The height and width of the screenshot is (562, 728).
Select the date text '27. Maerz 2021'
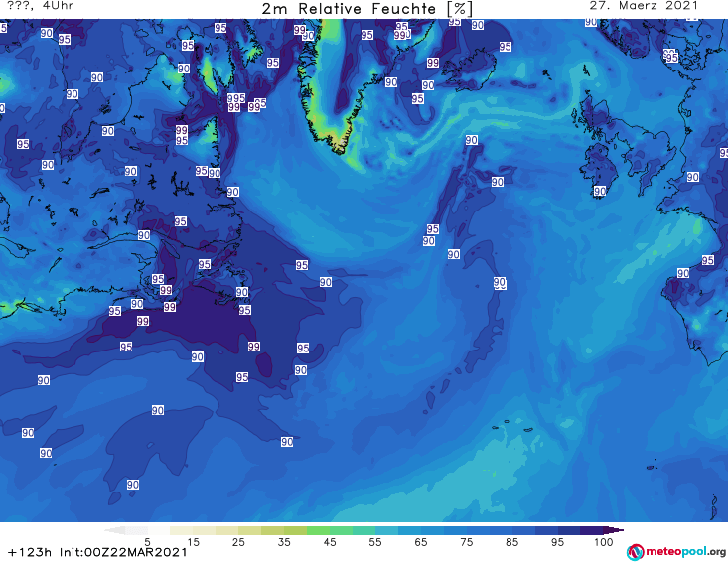(x=644, y=6)
